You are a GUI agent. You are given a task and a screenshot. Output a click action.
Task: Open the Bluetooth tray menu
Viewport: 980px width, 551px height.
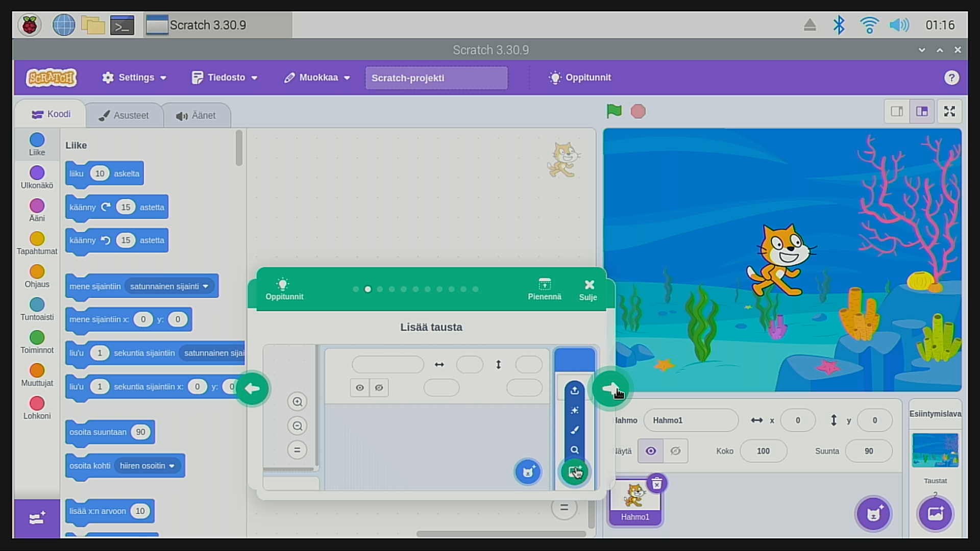[839, 25]
